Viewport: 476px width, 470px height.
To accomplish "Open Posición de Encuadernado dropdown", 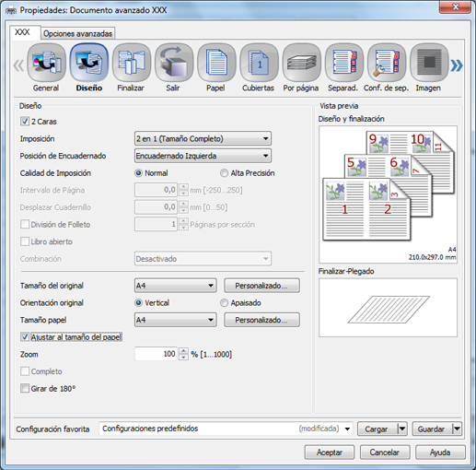I will 203,156.
